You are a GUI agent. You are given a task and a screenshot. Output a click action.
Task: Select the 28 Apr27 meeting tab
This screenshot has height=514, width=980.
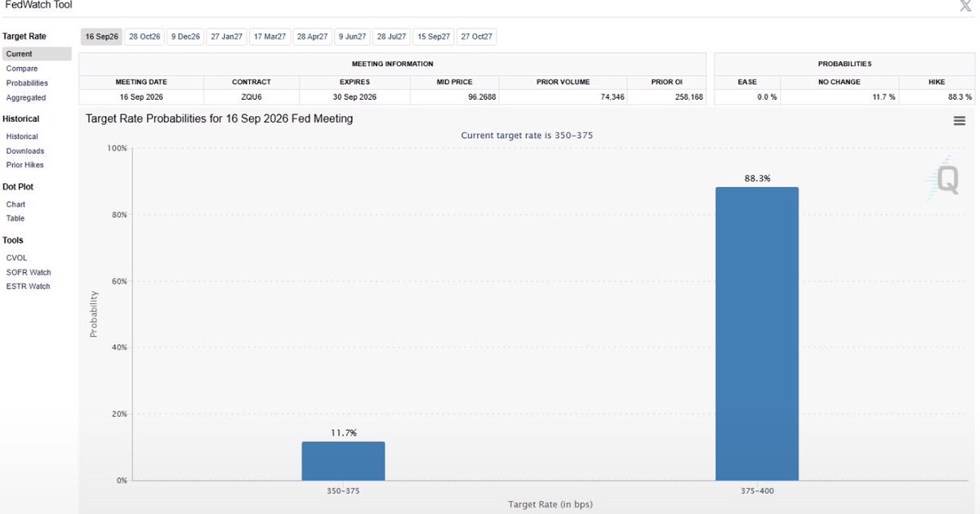coord(312,37)
